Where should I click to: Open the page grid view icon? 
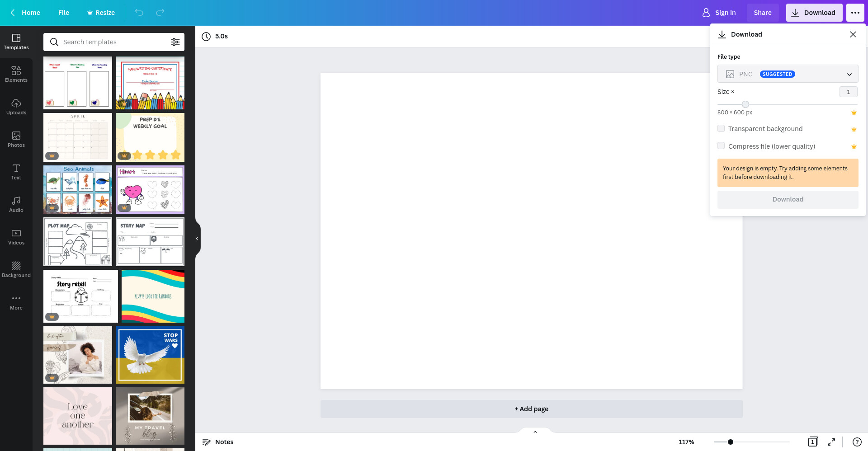pos(813,442)
